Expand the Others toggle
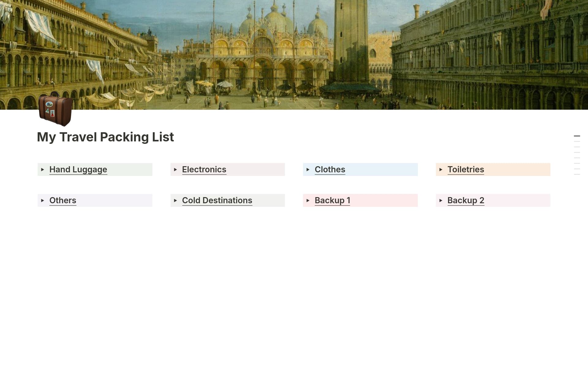 43,200
